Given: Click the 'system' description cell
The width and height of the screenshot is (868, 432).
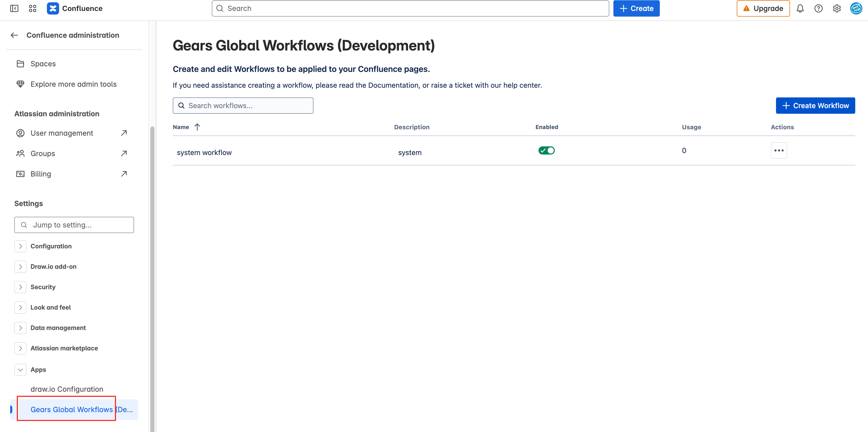Looking at the screenshot, I should 410,153.
